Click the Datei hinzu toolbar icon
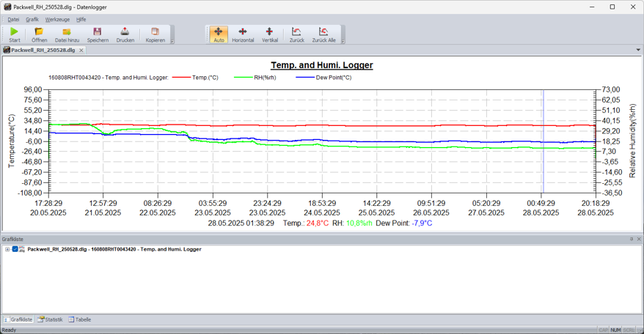The height and width of the screenshot is (334, 644). tap(67, 34)
